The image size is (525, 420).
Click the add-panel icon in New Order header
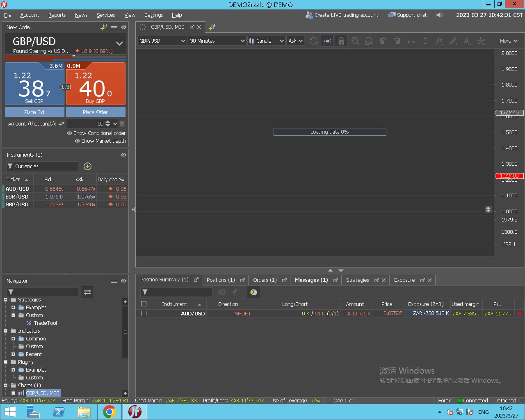click(x=103, y=27)
